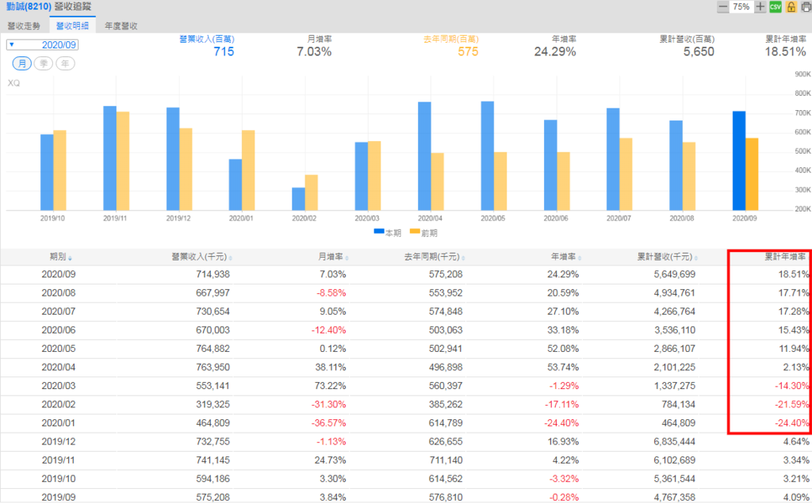Select the 2019/11 row period cell
Screen dimensions: 812x504
59,460
